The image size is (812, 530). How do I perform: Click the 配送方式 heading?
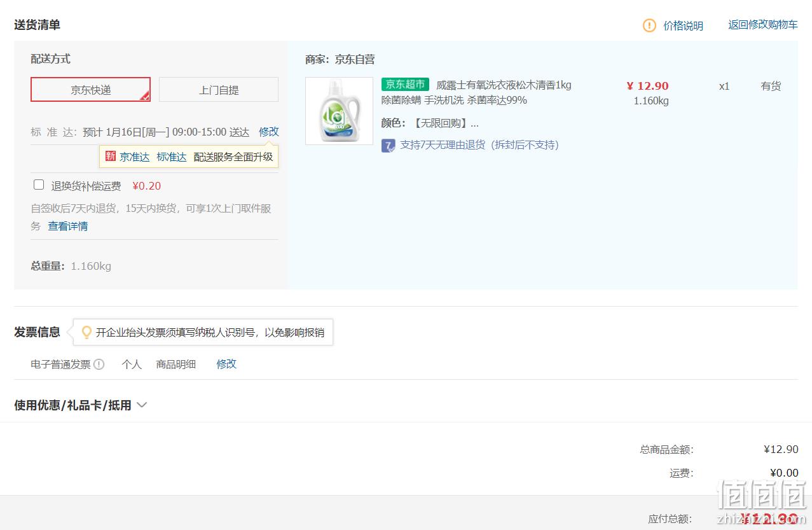coord(51,59)
